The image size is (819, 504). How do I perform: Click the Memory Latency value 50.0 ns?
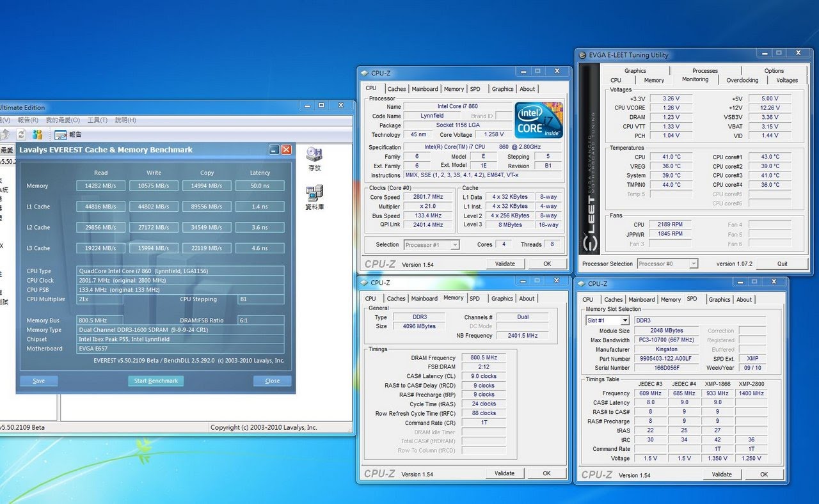(x=260, y=185)
